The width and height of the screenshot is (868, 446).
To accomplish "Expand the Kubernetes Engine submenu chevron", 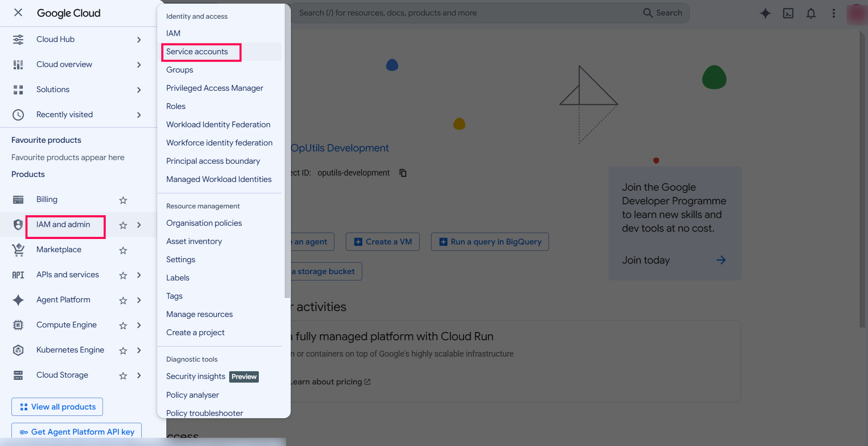I will (x=139, y=350).
